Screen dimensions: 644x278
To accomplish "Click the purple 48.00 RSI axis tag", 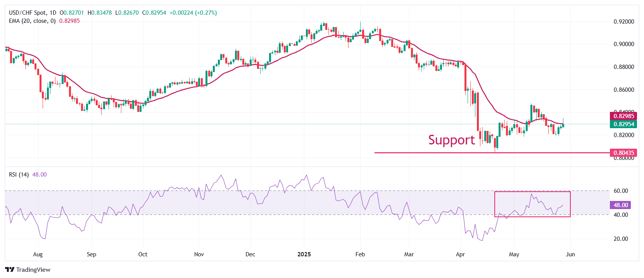I will click(x=620, y=205).
